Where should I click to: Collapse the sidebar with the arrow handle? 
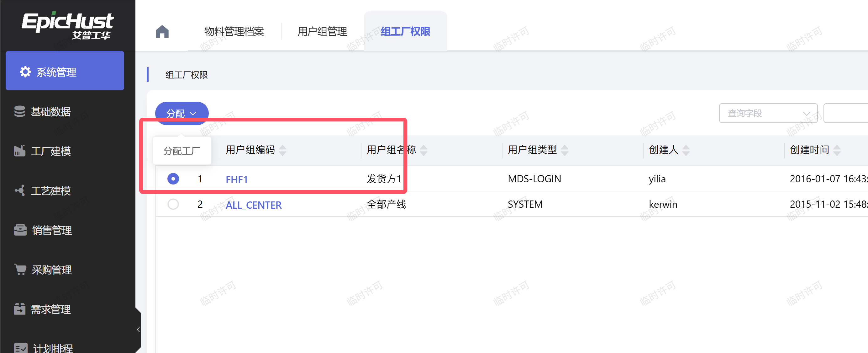click(x=138, y=329)
